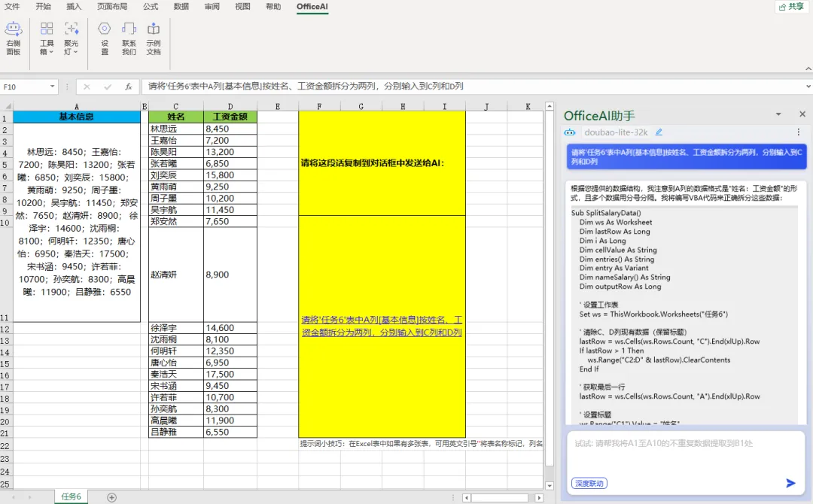
Task: Click the confirm entry checkmark in formula bar
Action: click(108, 87)
